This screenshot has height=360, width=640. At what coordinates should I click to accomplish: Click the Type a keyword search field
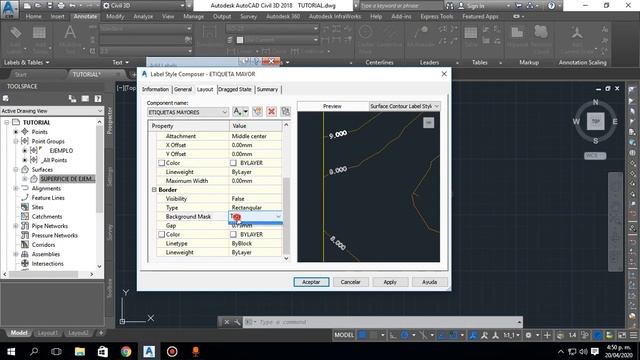click(x=401, y=6)
